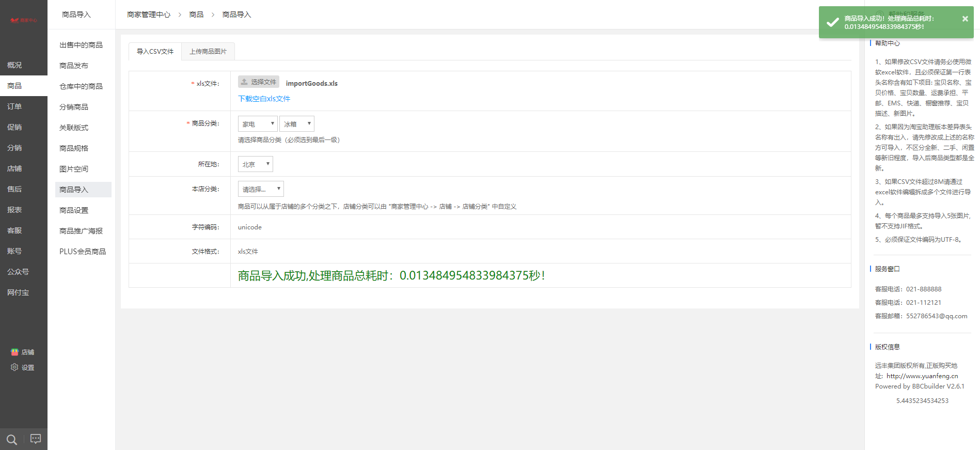Open the search magnifier icon
980x450 pixels.
(x=12, y=440)
